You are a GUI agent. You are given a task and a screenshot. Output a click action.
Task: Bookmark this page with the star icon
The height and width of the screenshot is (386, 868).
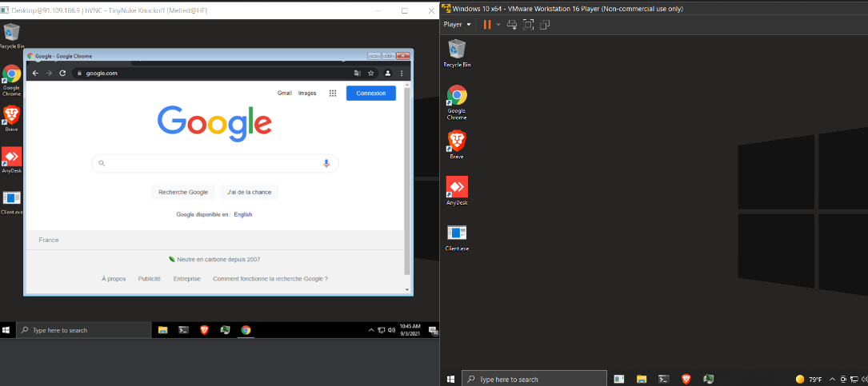point(371,73)
